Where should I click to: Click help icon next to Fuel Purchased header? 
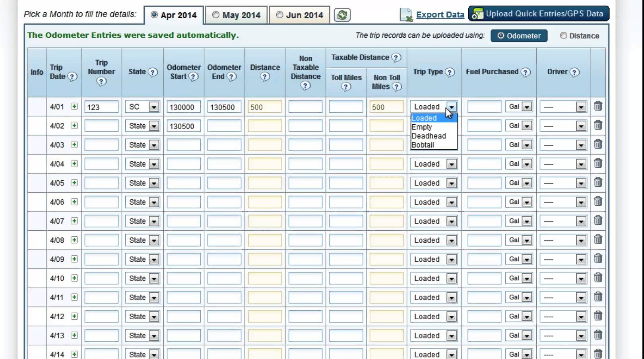(526, 72)
